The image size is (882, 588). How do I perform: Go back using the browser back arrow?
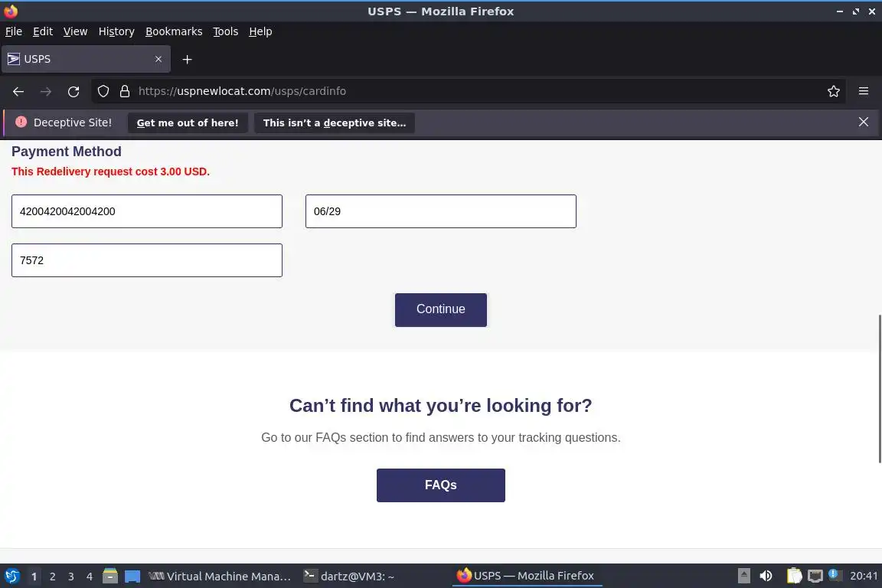[18, 91]
